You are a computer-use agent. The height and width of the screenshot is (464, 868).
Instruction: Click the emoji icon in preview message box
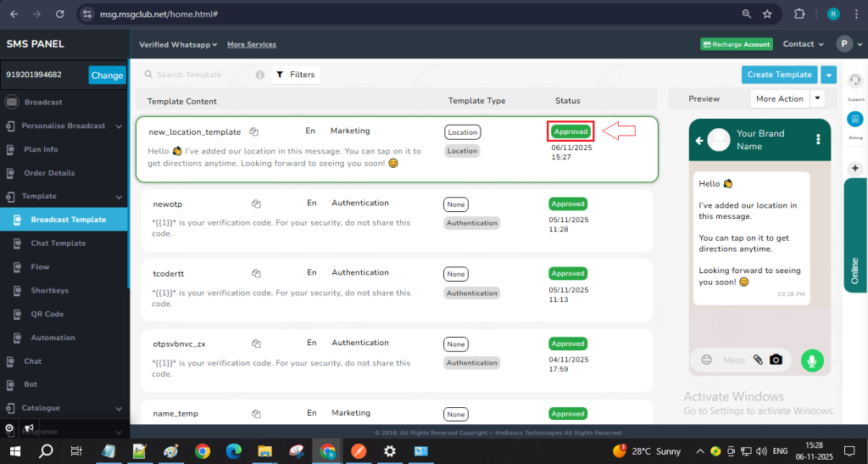coord(706,360)
